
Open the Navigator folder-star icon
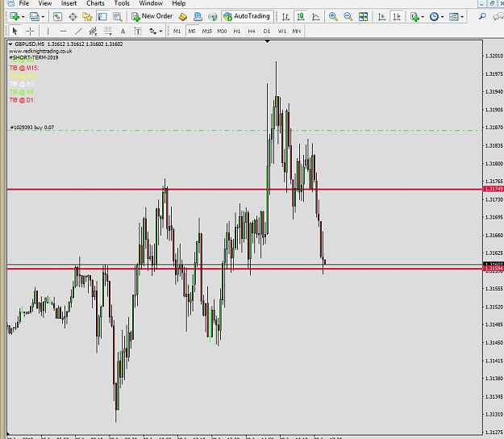(87, 16)
